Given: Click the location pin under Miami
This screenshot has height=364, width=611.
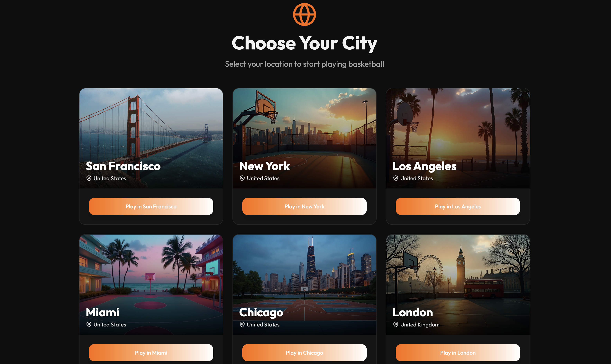Looking at the screenshot, I should pos(89,325).
